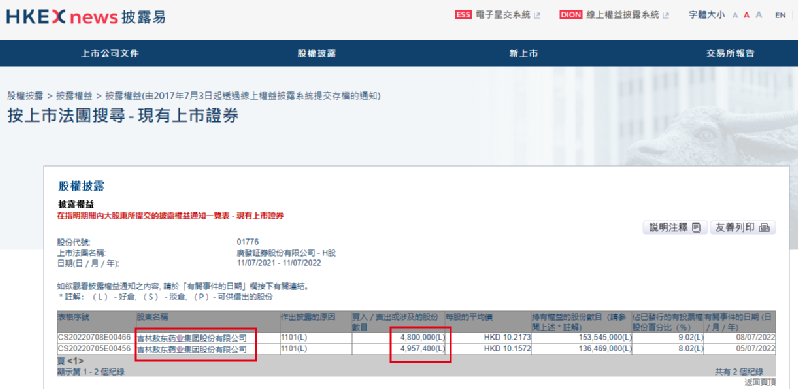The image size is (798, 389).
Task: Click average price HKD 10.1572
Action: [507, 349]
